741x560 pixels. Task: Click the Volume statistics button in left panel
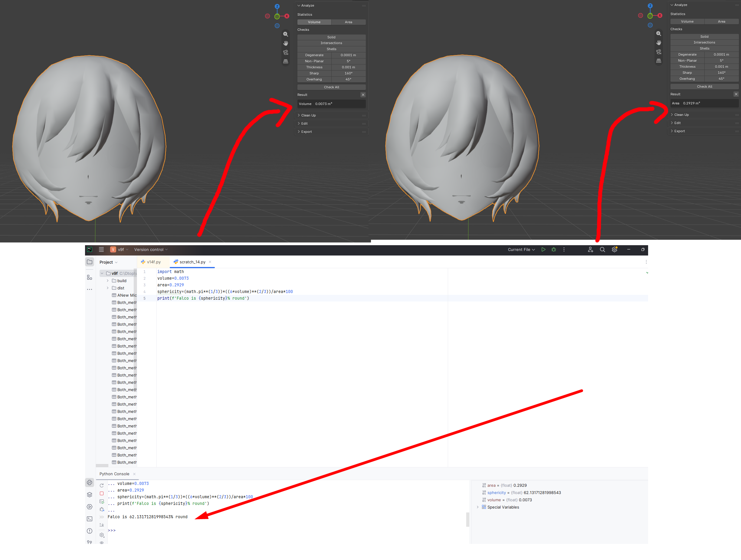tap(314, 22)
